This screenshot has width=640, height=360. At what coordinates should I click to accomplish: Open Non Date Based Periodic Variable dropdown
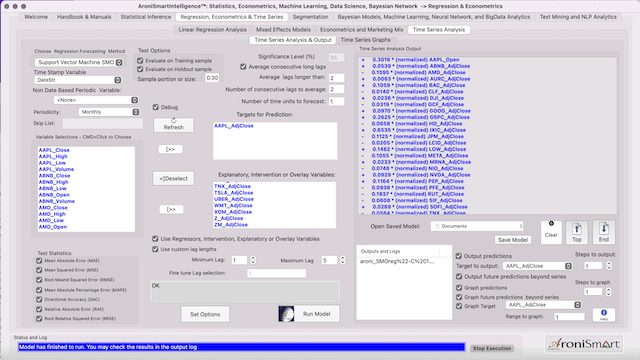point(96,100)
